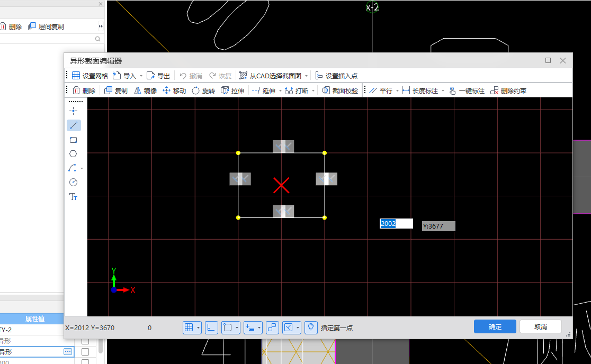Expand the 延伸 dropdown arrow
The image size is (591, 364).
(x=281, y=90)
